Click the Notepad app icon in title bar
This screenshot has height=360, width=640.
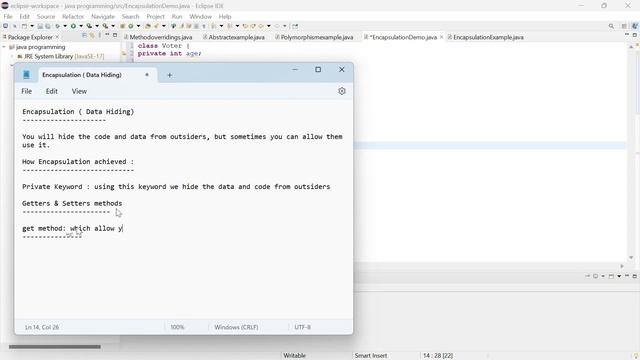pos(27,75)
